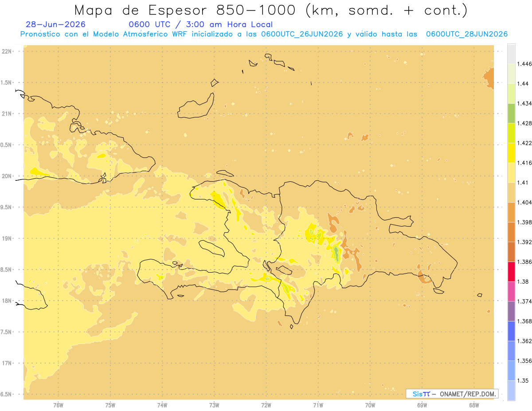The image size is (532, 411).
Task: Click the latitude label '9.5N'
Action: point(7,207)
